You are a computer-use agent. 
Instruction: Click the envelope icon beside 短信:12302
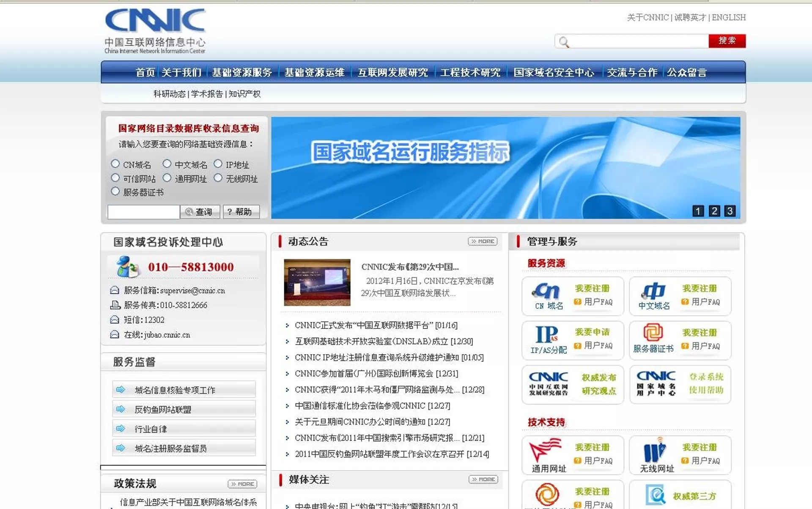[115, 320]
